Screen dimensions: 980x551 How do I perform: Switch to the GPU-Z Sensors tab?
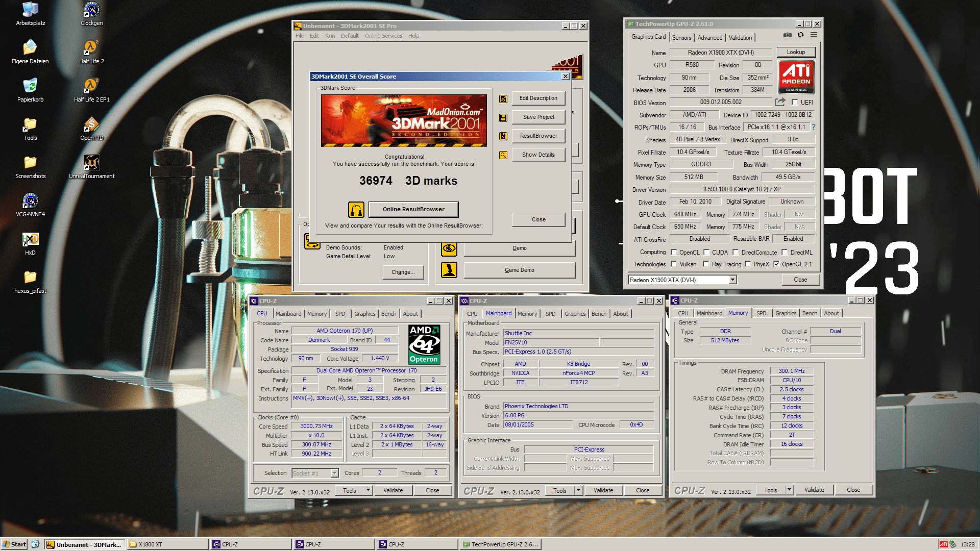click(681, 38)
